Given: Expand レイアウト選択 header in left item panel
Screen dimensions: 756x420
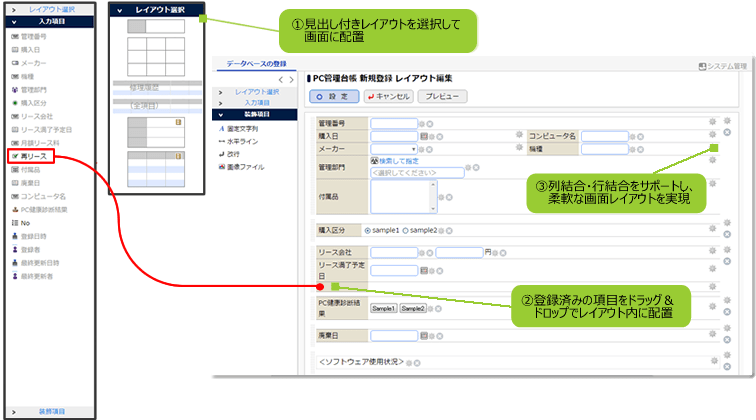Looking at the screenshot, I should (50, 9).
